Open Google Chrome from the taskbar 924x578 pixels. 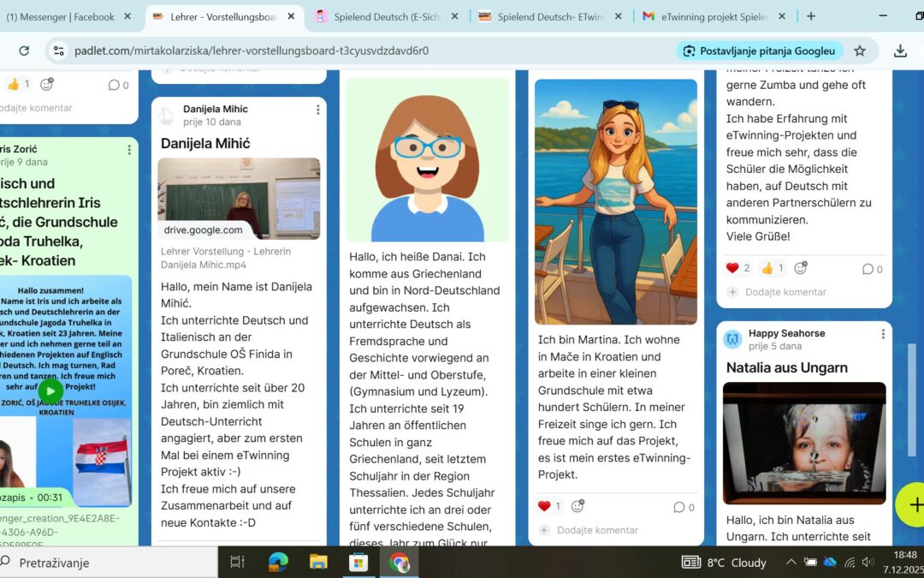click(x=399, y=563)
